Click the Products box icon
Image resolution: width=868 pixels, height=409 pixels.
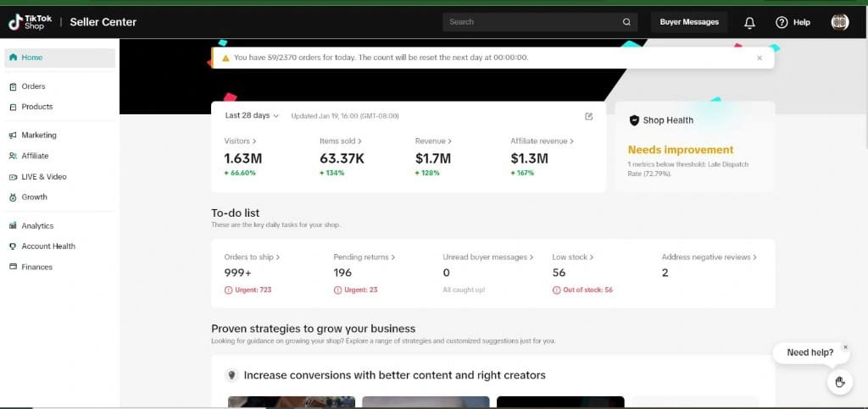[x=14, y=108]
